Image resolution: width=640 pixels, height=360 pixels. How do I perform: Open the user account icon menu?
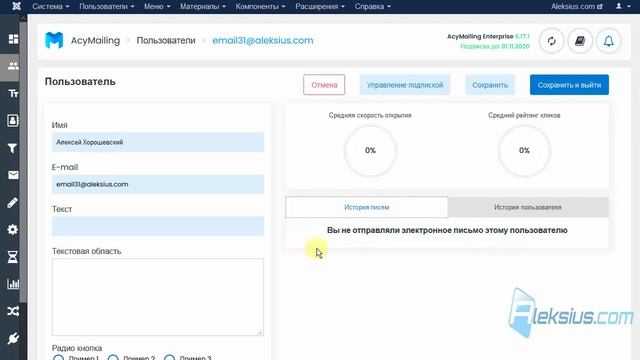click(622, 6)
